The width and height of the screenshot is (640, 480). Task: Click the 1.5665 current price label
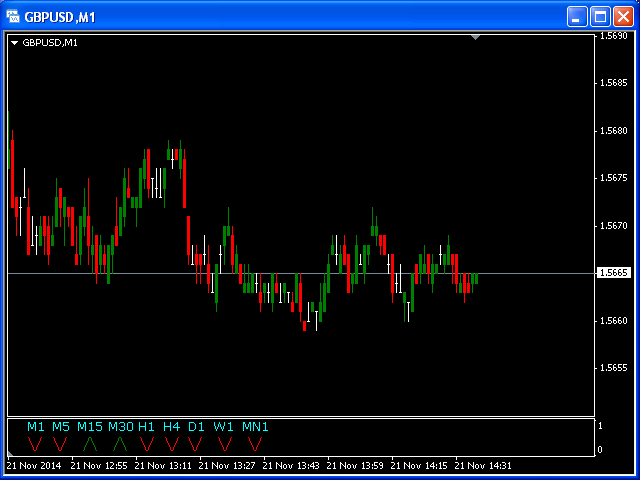coord(613,273)
